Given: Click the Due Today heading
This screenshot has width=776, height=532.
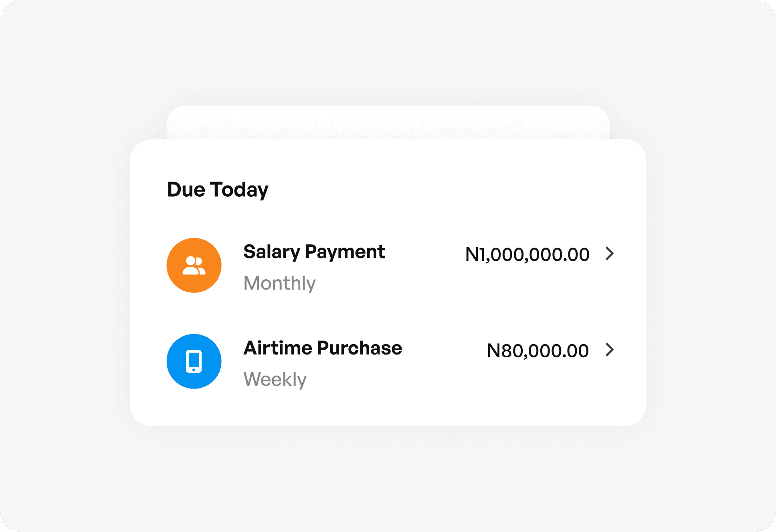Looking at the screenshot, I should pyautogui.click(x=218, y=190).
